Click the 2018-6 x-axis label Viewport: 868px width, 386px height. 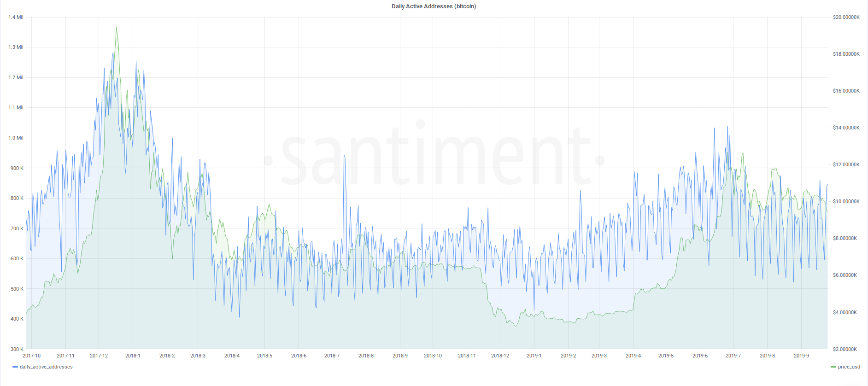[x=299, y=356]
